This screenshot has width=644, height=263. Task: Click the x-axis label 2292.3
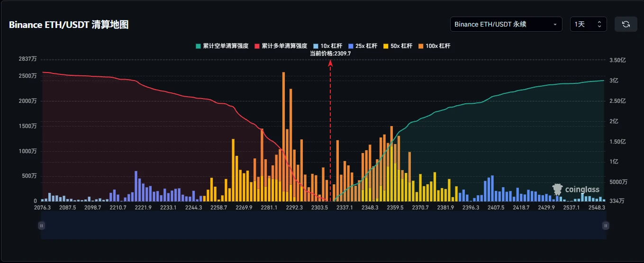(x=294, y=208)
